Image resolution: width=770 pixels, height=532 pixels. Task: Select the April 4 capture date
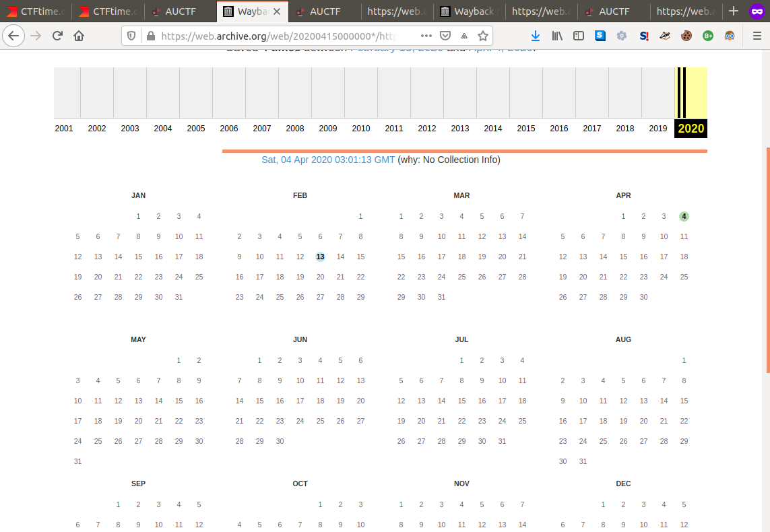tap(684, 216)
